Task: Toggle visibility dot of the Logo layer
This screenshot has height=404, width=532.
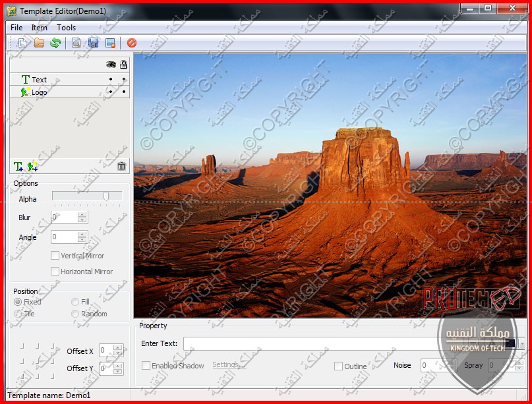Action: point(111,92)
